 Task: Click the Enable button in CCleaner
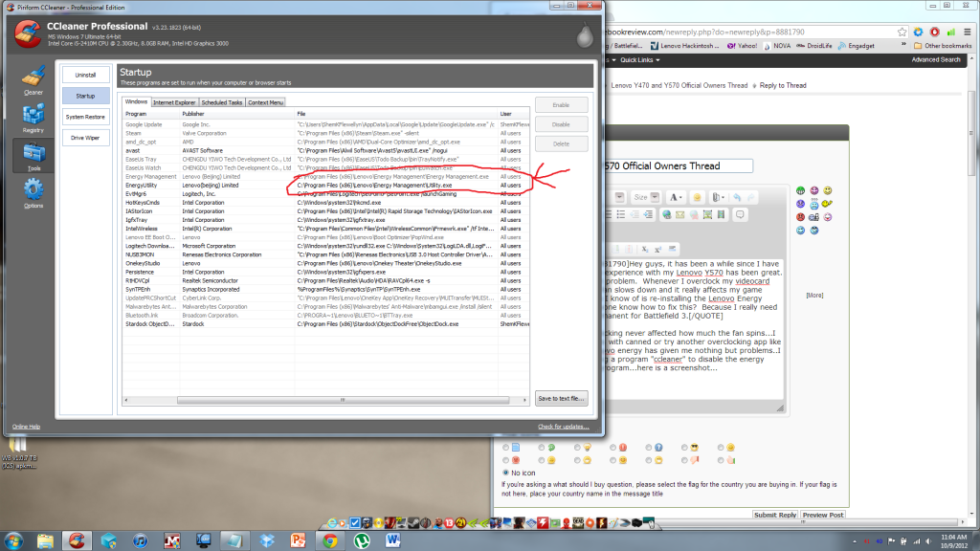561,105
